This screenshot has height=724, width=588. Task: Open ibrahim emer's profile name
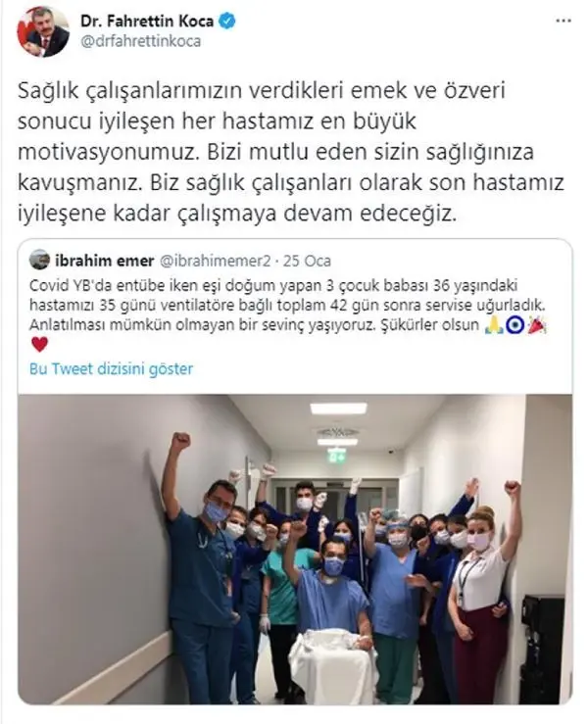(x=105, y=261)
